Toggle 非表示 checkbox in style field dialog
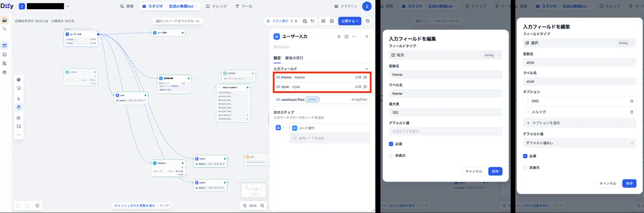 525,168
